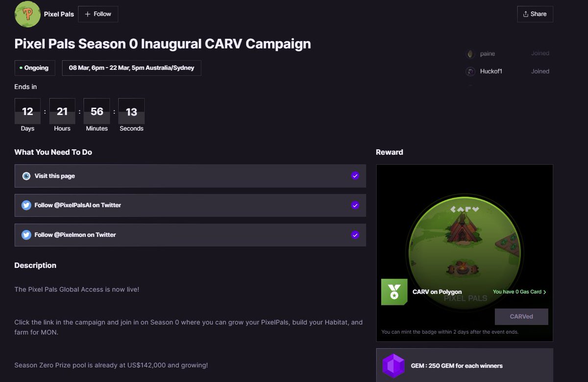The height and width of the screenshot is (382, 588).
Task: Open Follow @PixelPalsAI on Twitter task
Action: click(x=190, y=205)
